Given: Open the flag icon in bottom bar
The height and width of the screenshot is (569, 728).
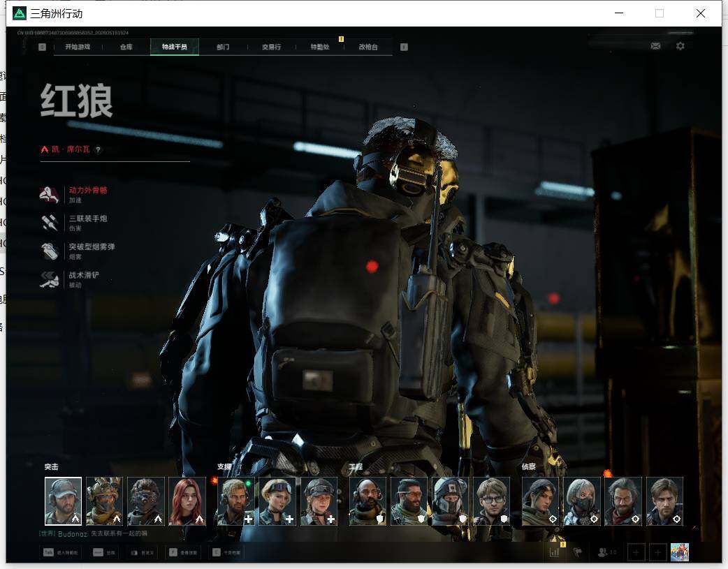Looking at the screenshot, I should tap(578, 552).
